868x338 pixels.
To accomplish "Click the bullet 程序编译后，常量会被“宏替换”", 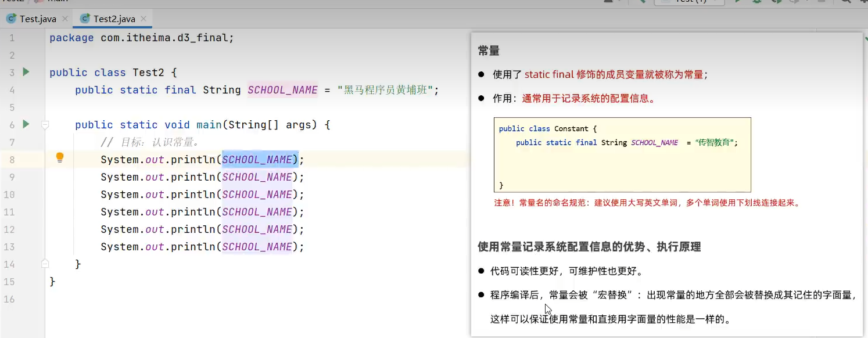I will (x=673, y=295).
